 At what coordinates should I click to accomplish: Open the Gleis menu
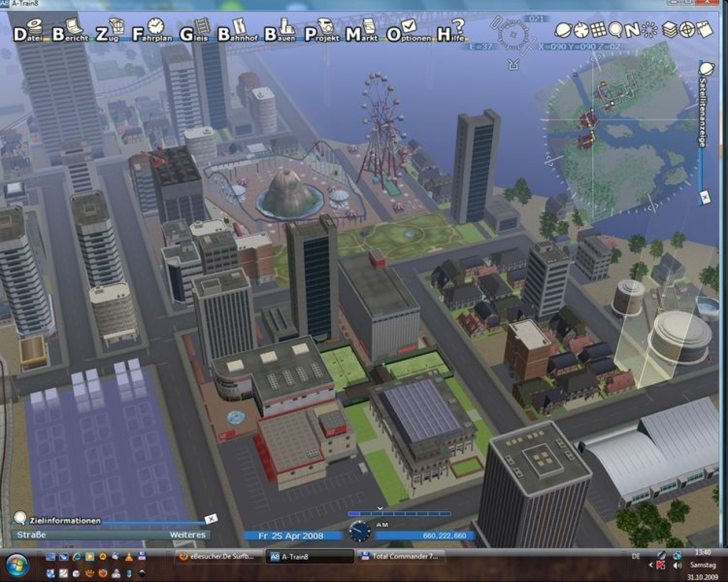[195, 31]
